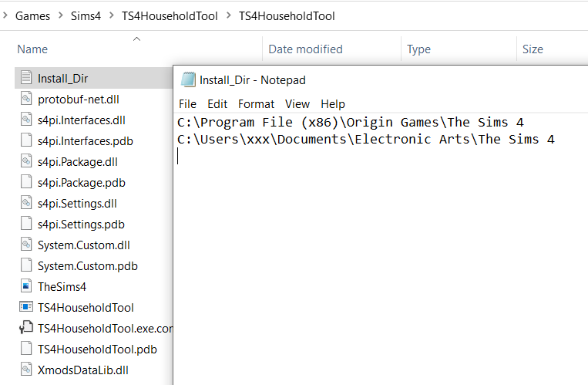Sort files by Size column
The height and width of the screenshot is (385, 588).
click(x=533, y=49)
